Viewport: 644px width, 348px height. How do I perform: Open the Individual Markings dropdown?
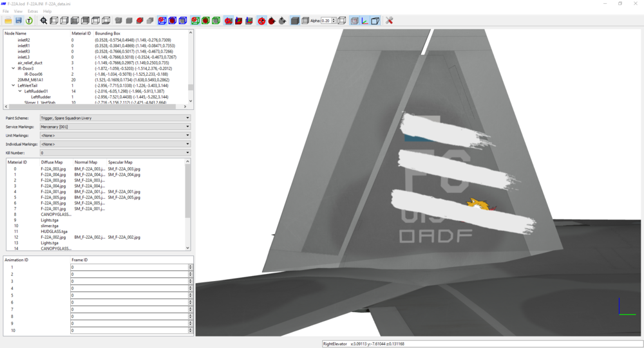(115, 144)
